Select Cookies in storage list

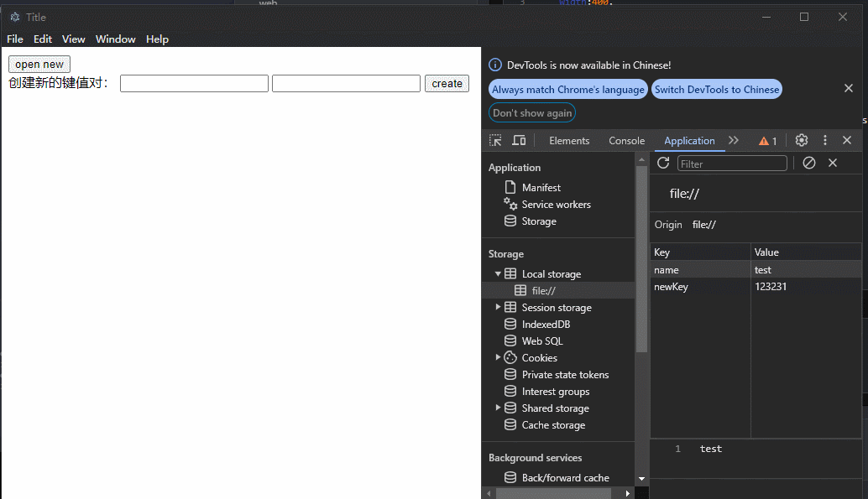point(539,358)
